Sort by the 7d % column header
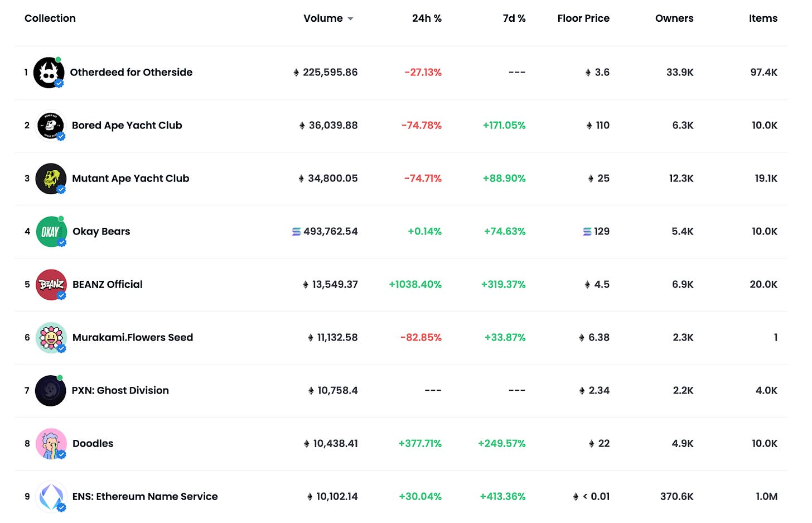 pos(514,18)
